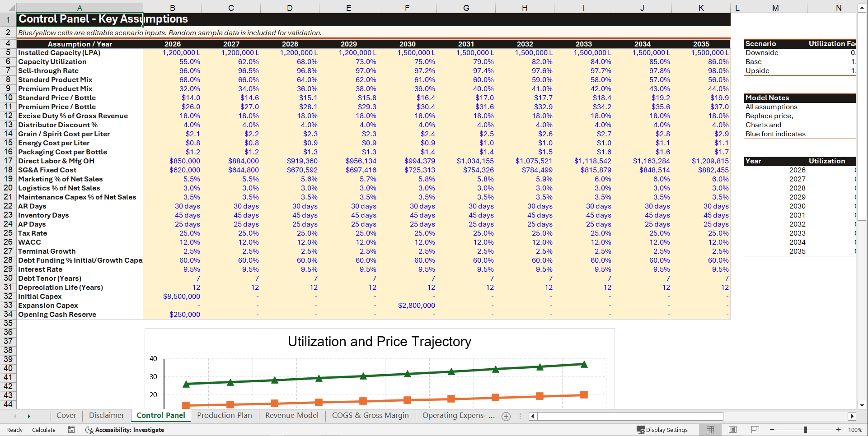The image size is (868, 436).
Task: Open Display Settings from status bar
Action: pyautogui.click(x=662, y=430)
